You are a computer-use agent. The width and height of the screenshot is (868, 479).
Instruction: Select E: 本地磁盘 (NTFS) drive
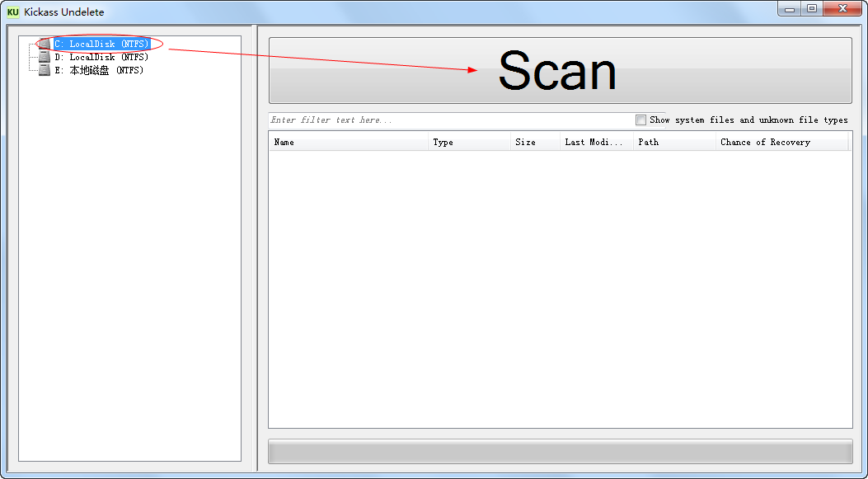pyautogui.click(x=98, y=71)
